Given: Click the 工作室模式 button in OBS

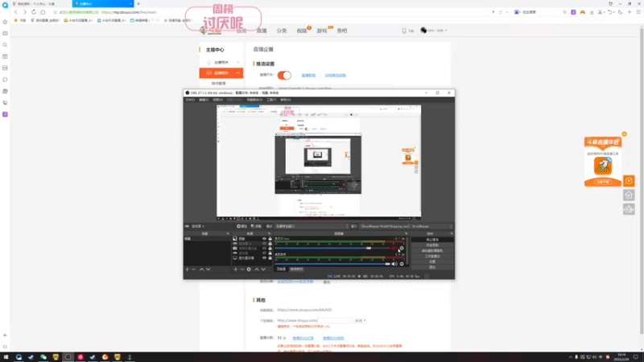Looking at the screenshot, I should [432, 256].
